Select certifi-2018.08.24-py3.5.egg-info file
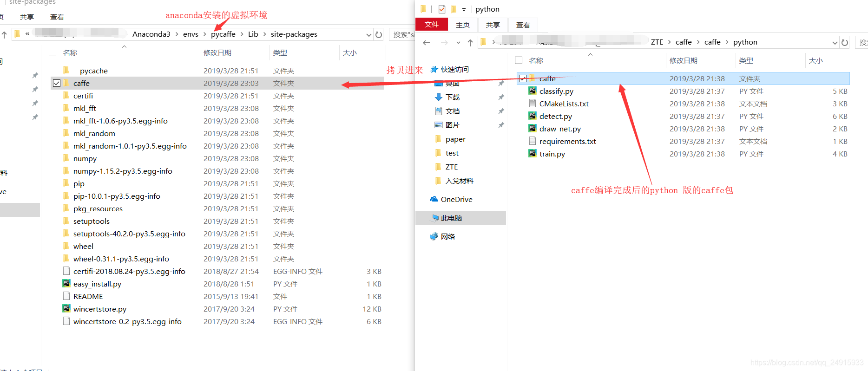868x371 pixels. click(x=129, y=271)
